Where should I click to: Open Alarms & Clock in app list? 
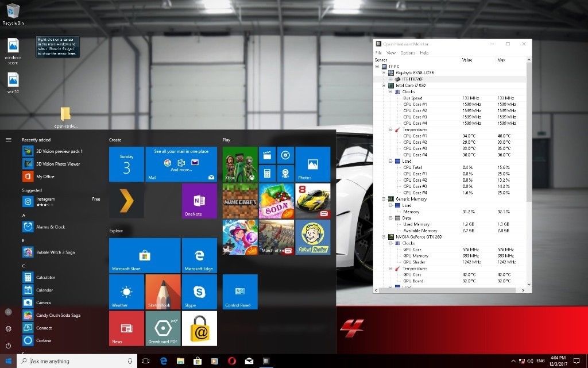click(x=51, y=227)
